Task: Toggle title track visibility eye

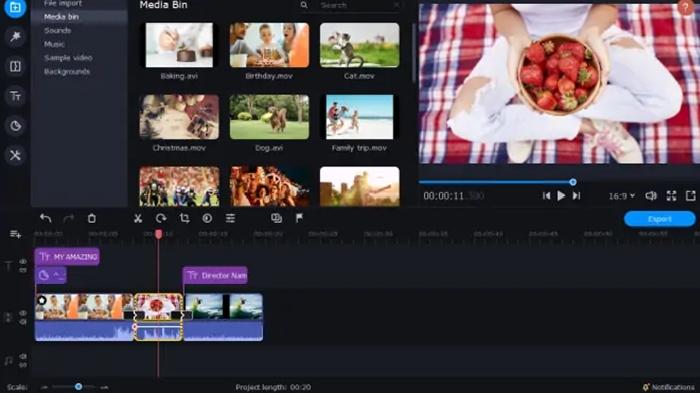Action: tap(23, 262)
